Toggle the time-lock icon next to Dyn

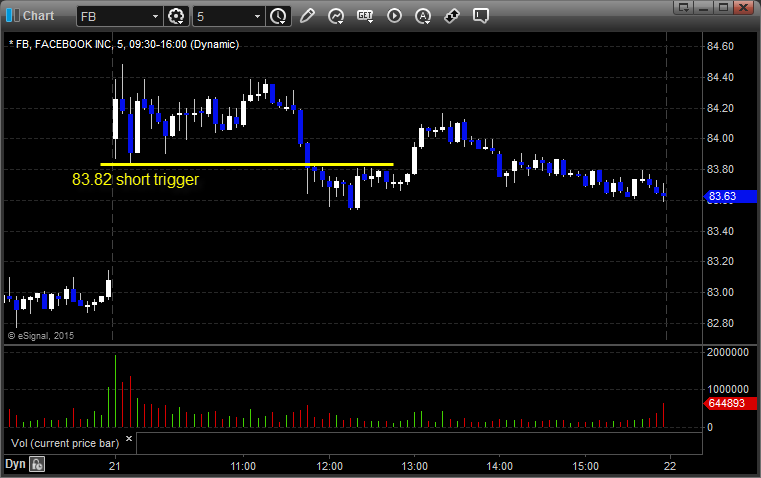[37, 464]
